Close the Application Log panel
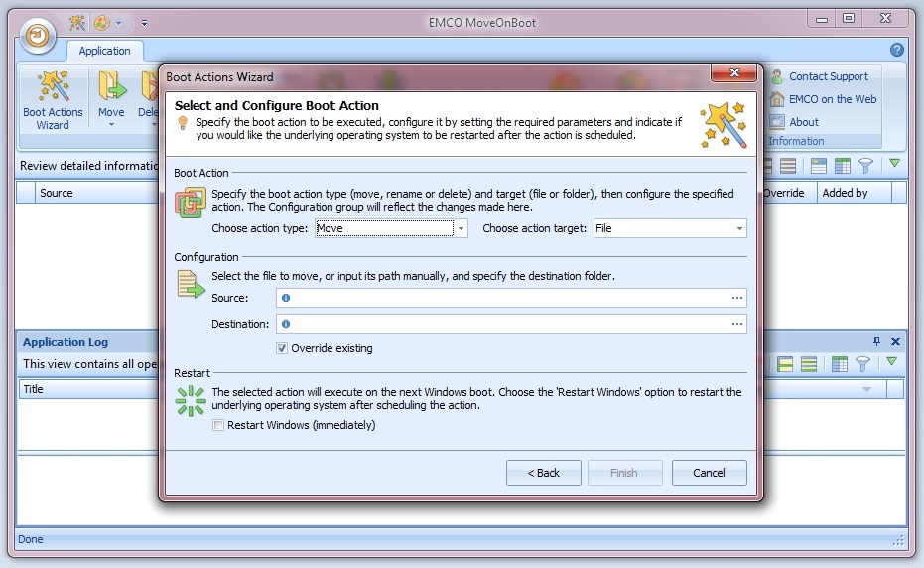The width and height of the screenshot is (924, 568). 895,341
